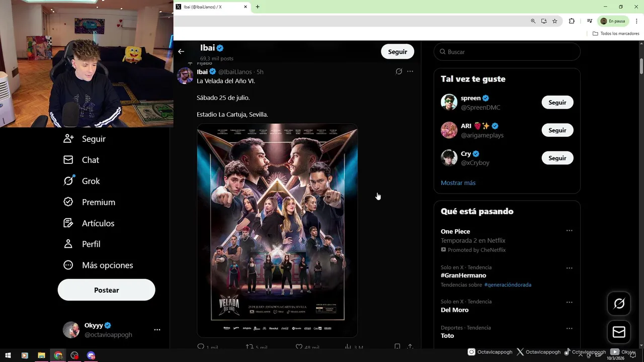The image size is (644, 362).
Task: Open Seguir in the left sidebar
Action: (85, 139)
